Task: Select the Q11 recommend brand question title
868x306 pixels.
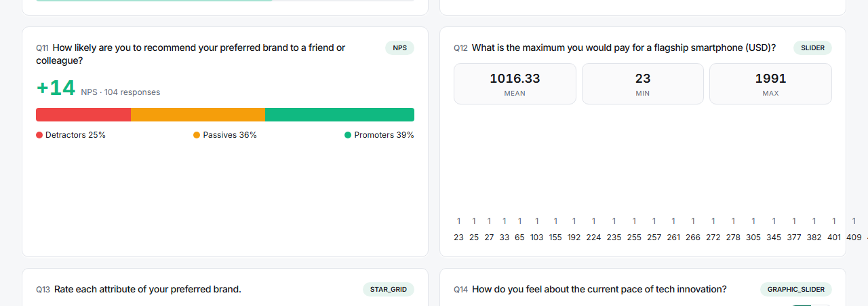Action: tap(191, 54)
